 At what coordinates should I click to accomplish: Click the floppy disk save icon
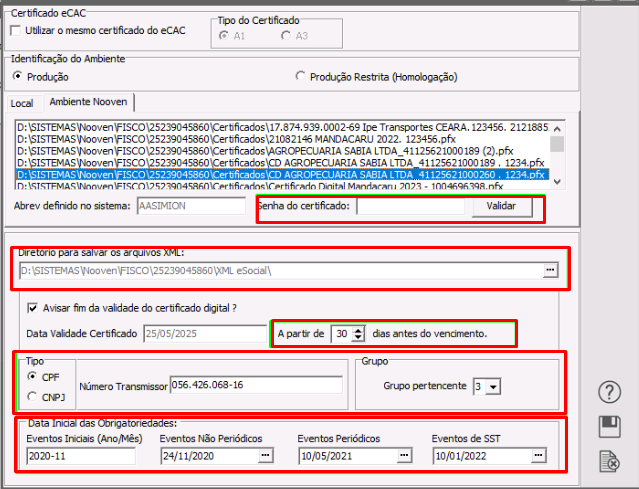tap(609, 427)
